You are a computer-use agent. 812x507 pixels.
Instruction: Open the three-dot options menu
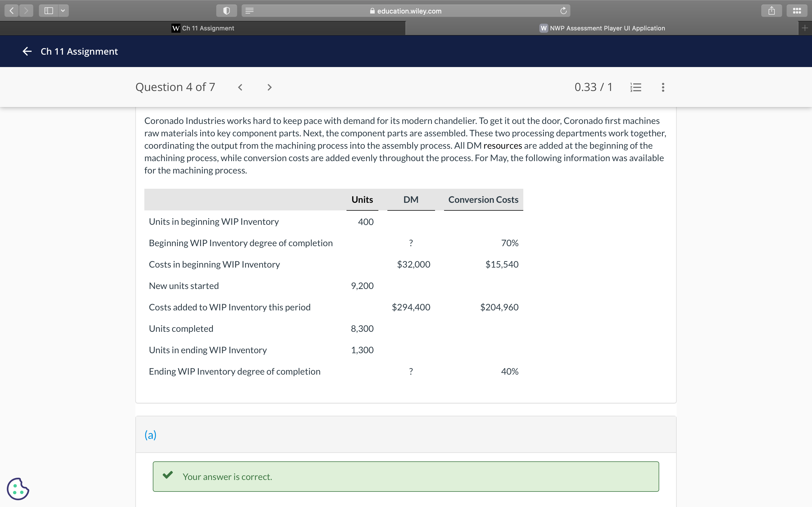663,87
